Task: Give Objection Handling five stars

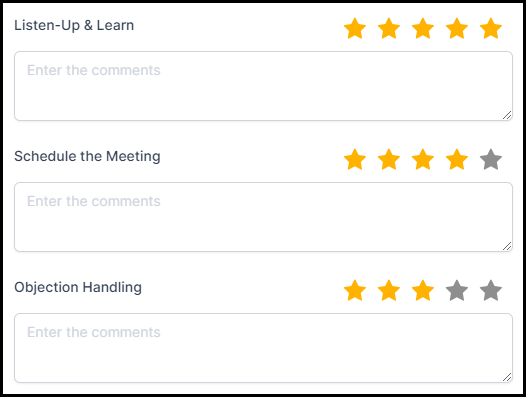Action: click(491, 290)
